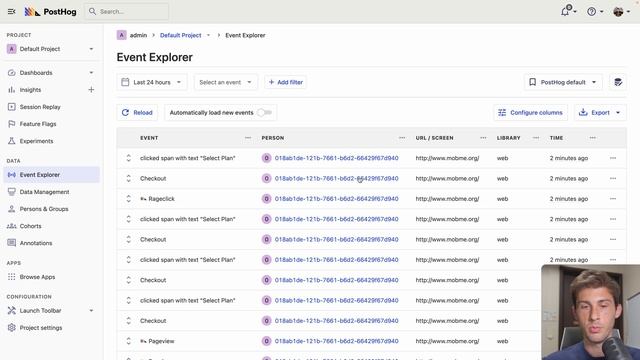Open Experiments
Image resolution: width=640 pixels, height=360 pixels.
tap(36, 141)
